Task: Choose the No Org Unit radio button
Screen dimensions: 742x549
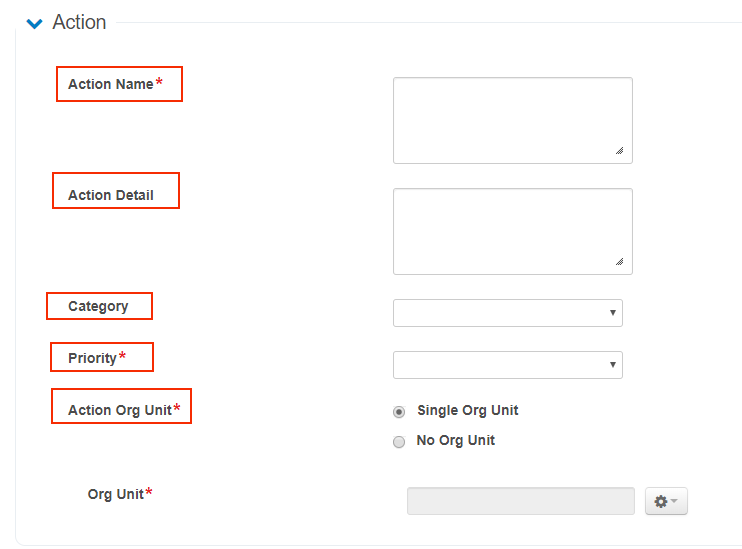Action: tap(399, 441)
